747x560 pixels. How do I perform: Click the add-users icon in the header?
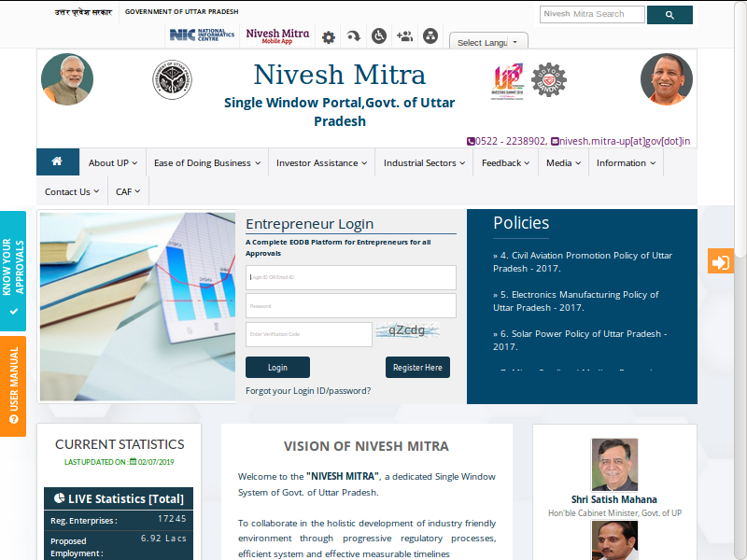coord(404,37)
